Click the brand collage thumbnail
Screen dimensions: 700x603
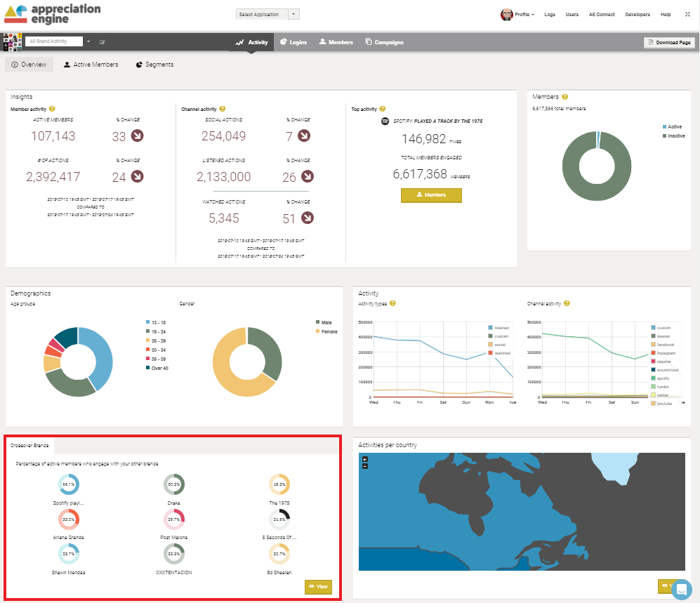[x=13, y=42]
